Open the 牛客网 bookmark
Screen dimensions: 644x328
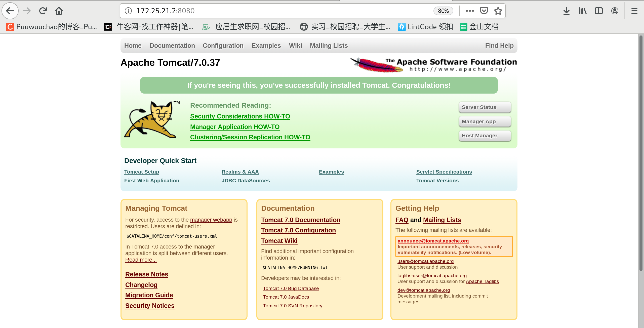click(x=149, y=27)
